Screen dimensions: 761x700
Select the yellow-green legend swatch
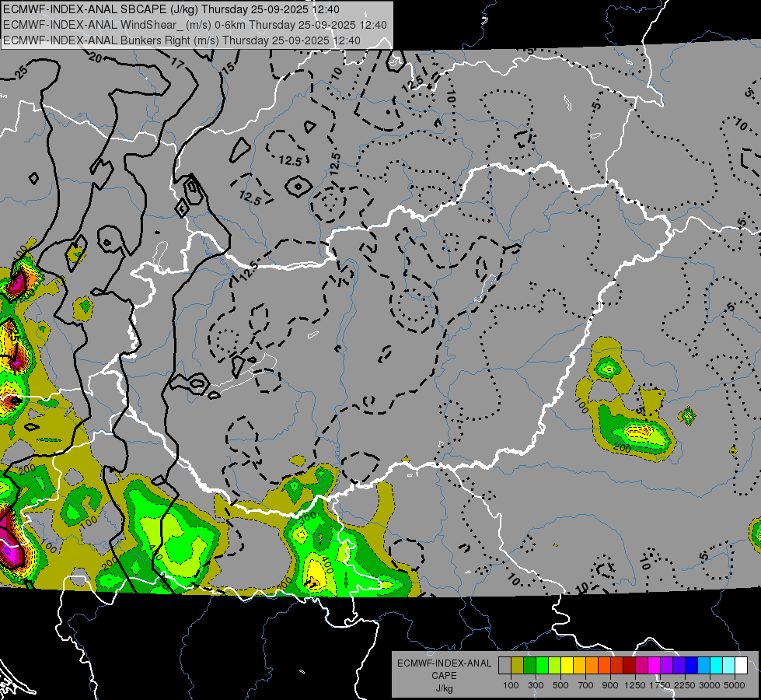555,665
